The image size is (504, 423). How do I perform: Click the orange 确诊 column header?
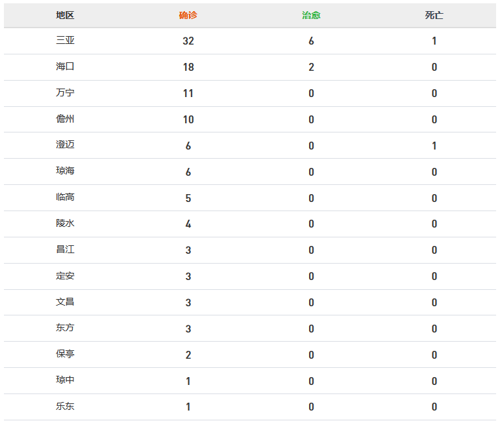point(188,15)
